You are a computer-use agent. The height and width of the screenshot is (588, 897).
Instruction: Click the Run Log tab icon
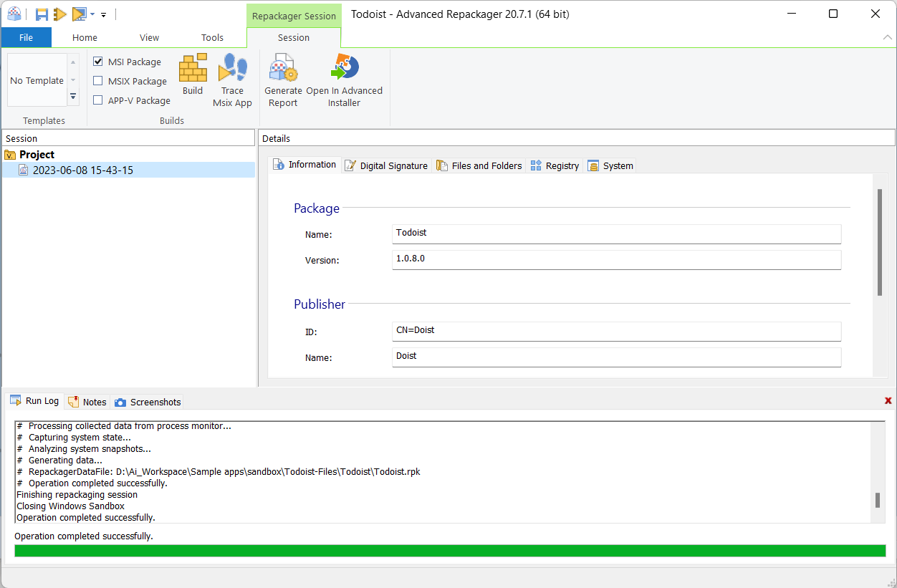16,401
